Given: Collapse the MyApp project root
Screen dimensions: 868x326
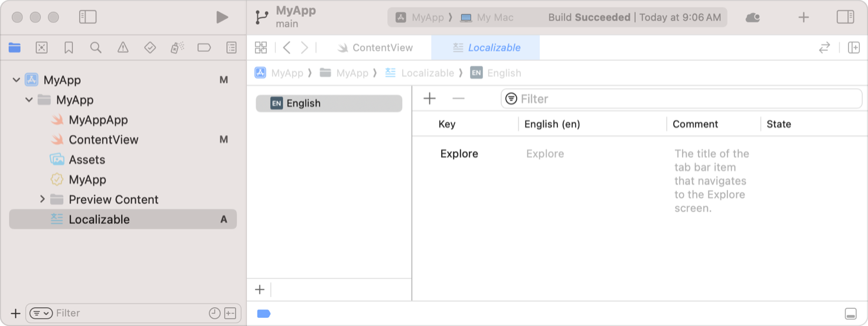Looking at the screenshot, I should tap(17, 80).
